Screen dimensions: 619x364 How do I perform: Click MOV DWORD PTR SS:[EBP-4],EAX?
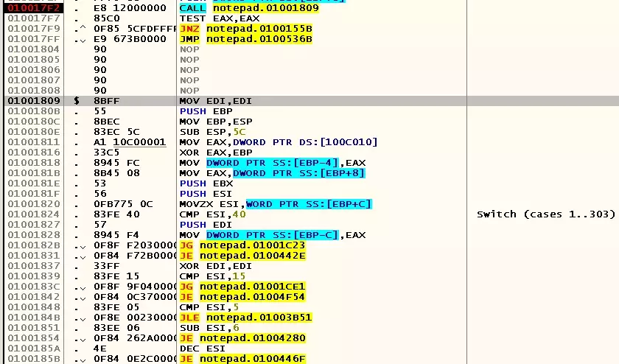[273, 163]
